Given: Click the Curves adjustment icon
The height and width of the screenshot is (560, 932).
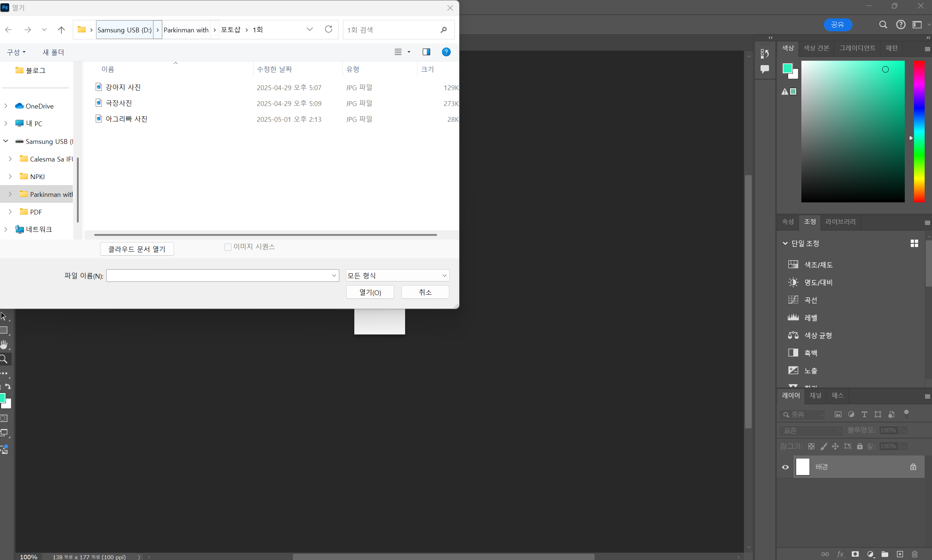Looking at the screenshot, I should pos(793,300).
